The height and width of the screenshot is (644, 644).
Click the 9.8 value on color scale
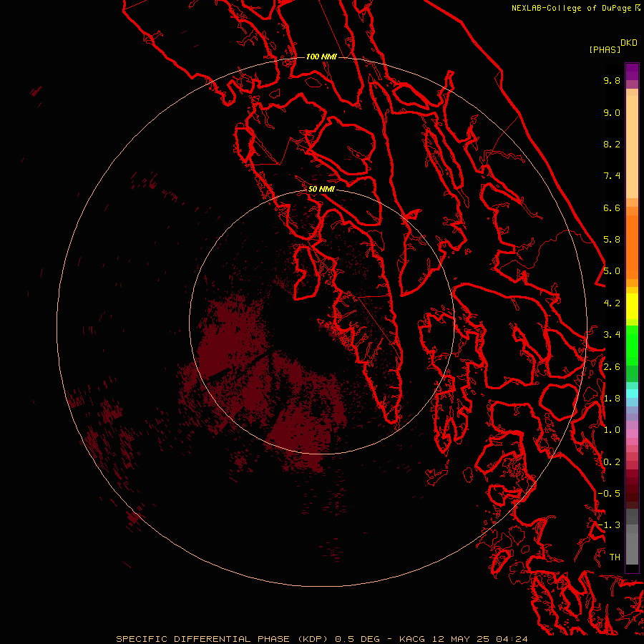coord(612,80)
